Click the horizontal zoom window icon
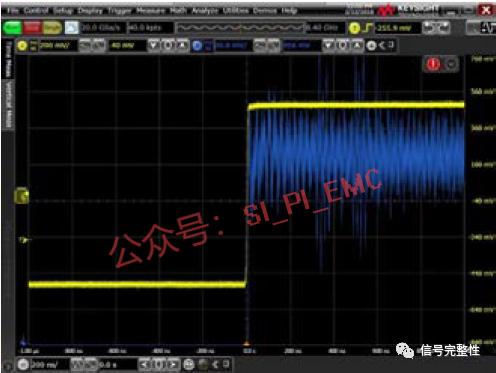The image size is (496, 373). pyautogui.click(x=189, y=364)
